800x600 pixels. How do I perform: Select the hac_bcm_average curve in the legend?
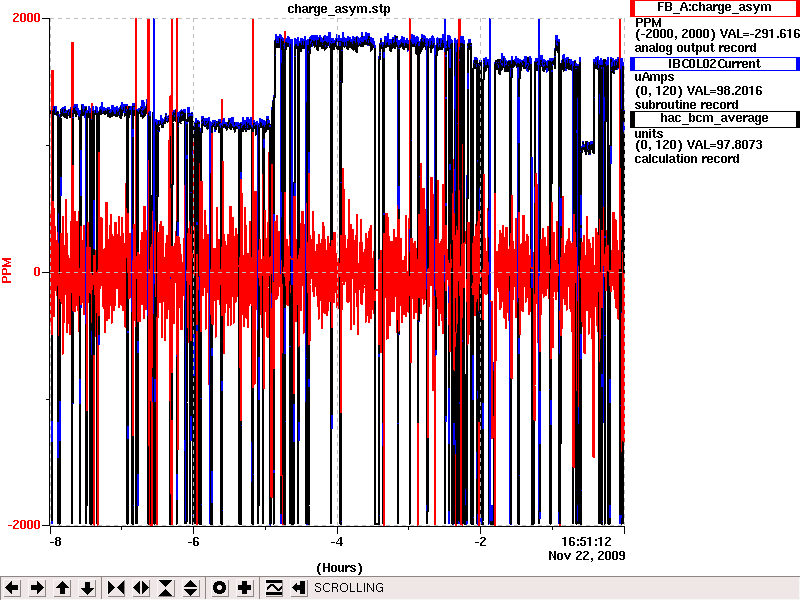click(x=714, y=118)
